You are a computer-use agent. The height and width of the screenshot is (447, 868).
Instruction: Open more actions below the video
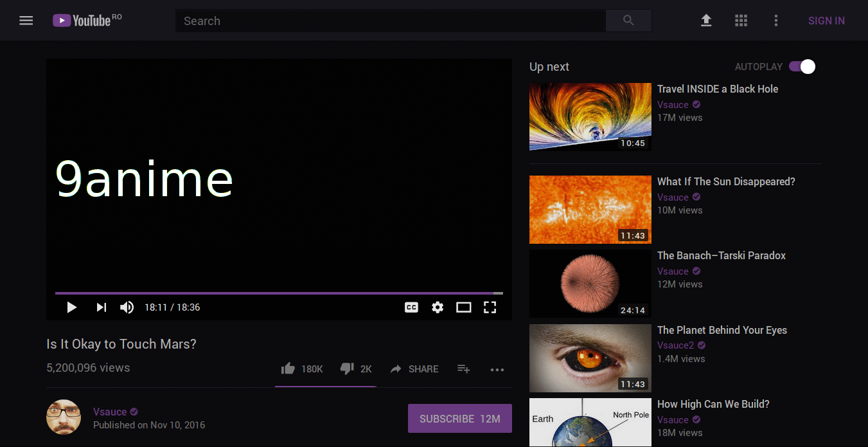497,369
